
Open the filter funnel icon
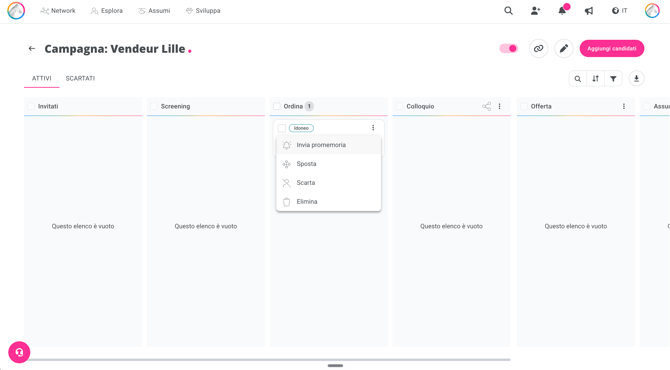(x=613, y=79)
